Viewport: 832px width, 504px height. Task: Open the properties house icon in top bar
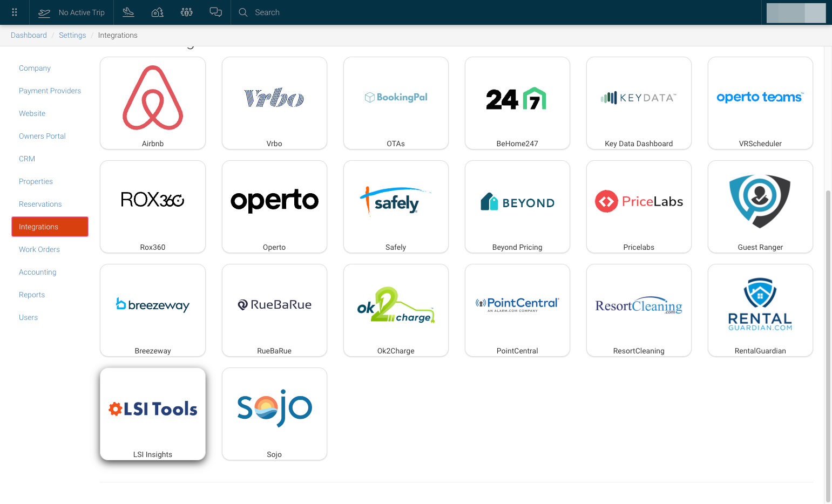tap(158, 12)
